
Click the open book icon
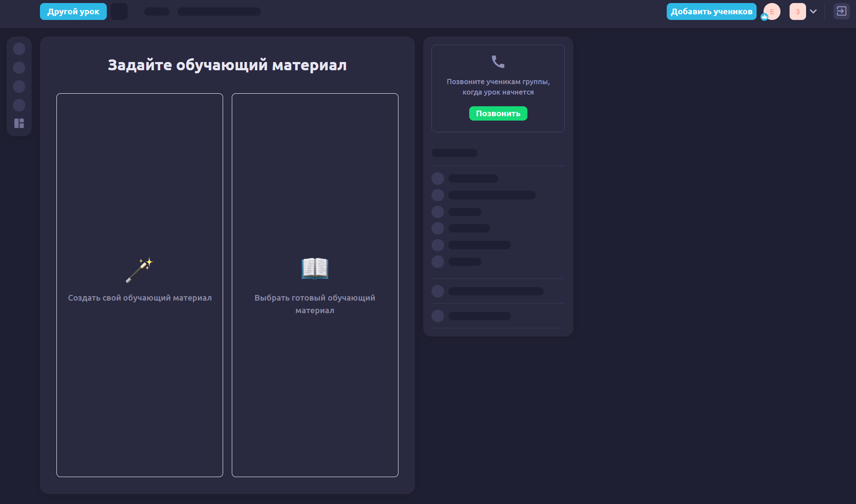(315, 268)
